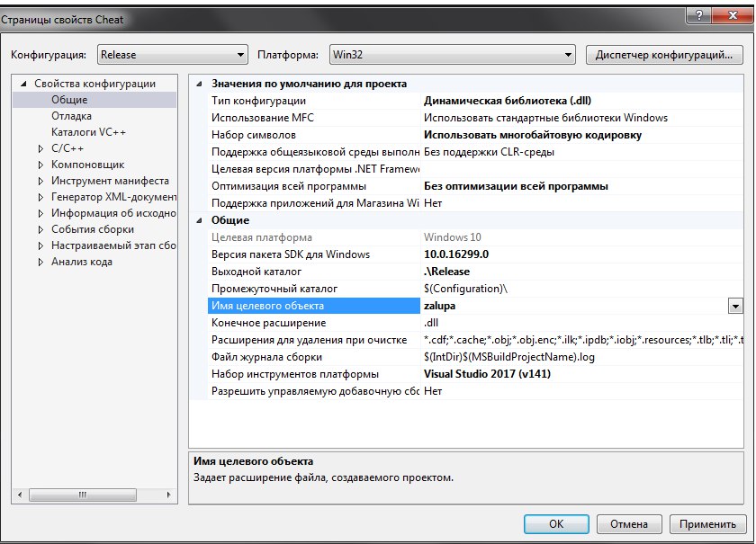Select Каталоги VC++ tree item

coord(88,132)
